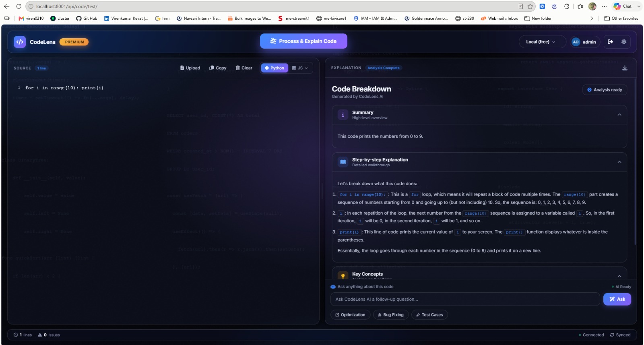Open the viren0210 Gmail bookmark
This screenshot has height=345, width=644.
click(x=31, y=19)
